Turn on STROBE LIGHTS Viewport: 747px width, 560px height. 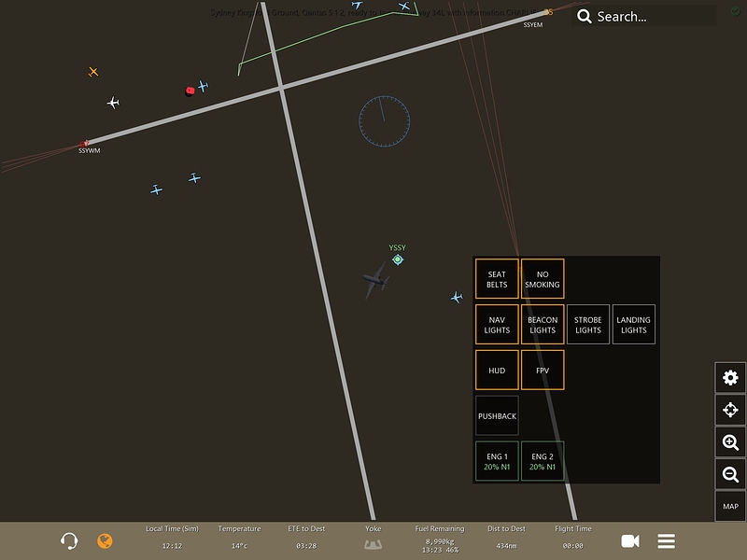click(588, 325)
